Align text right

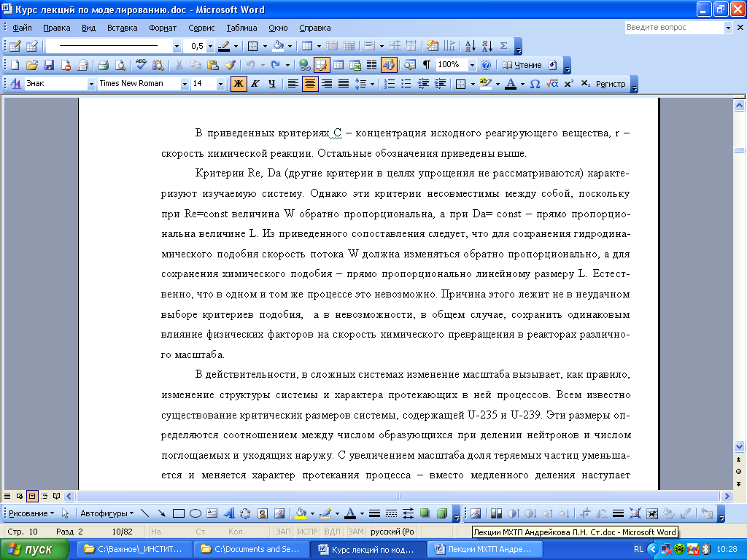click(327, 84)
